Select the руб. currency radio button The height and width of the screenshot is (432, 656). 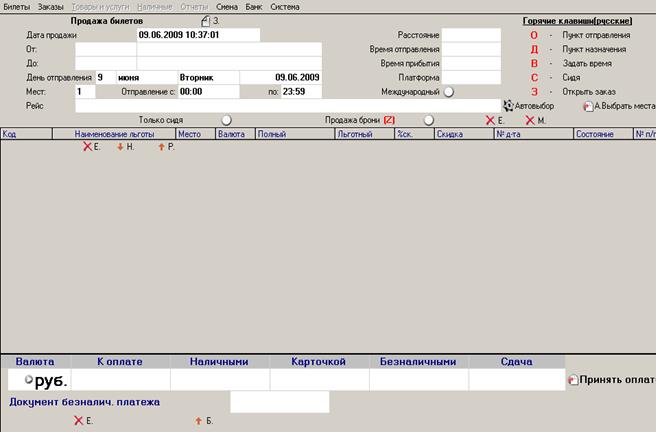[28, 379]
